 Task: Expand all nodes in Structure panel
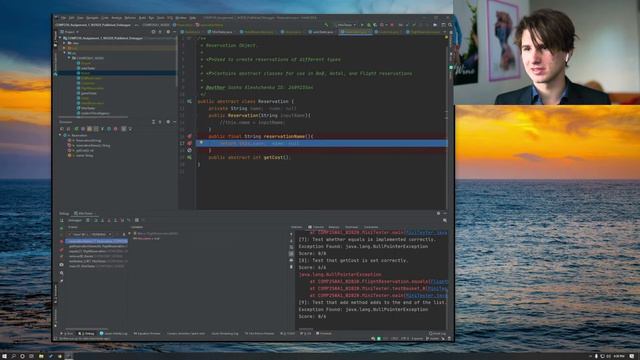coord(153,122)
